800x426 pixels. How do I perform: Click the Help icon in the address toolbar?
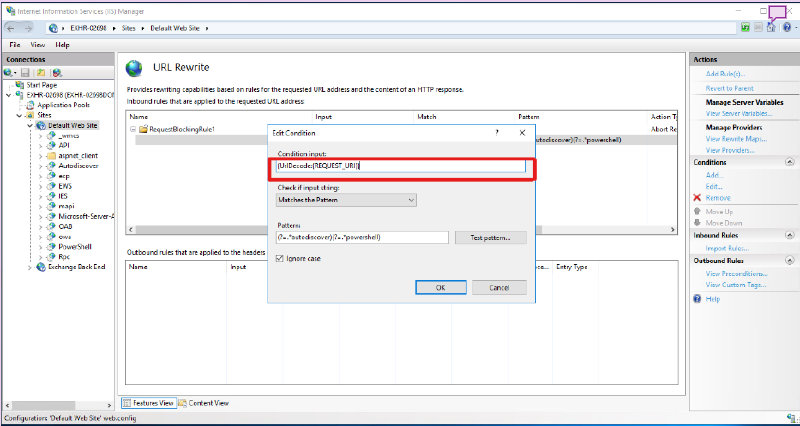[x=784, y=28]
